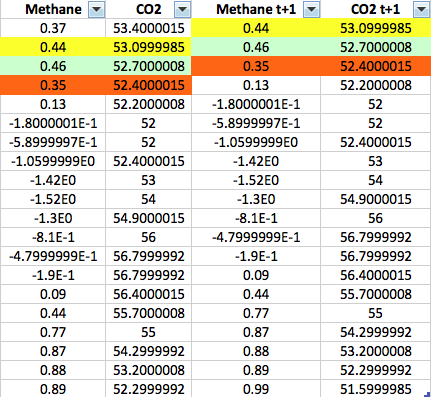Select cell -1.52E0 in Methane t+1 column
Screen dimensions: 431x397
coord(256,180)
